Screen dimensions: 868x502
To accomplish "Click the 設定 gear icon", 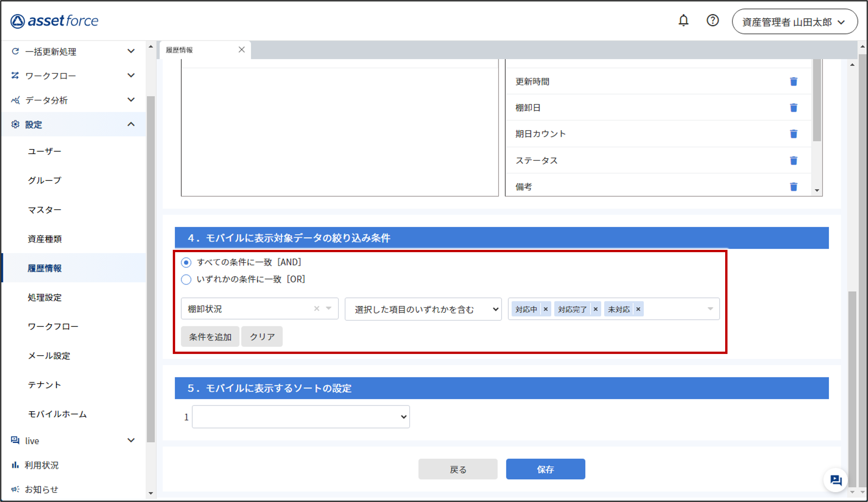I will [15, 124].
